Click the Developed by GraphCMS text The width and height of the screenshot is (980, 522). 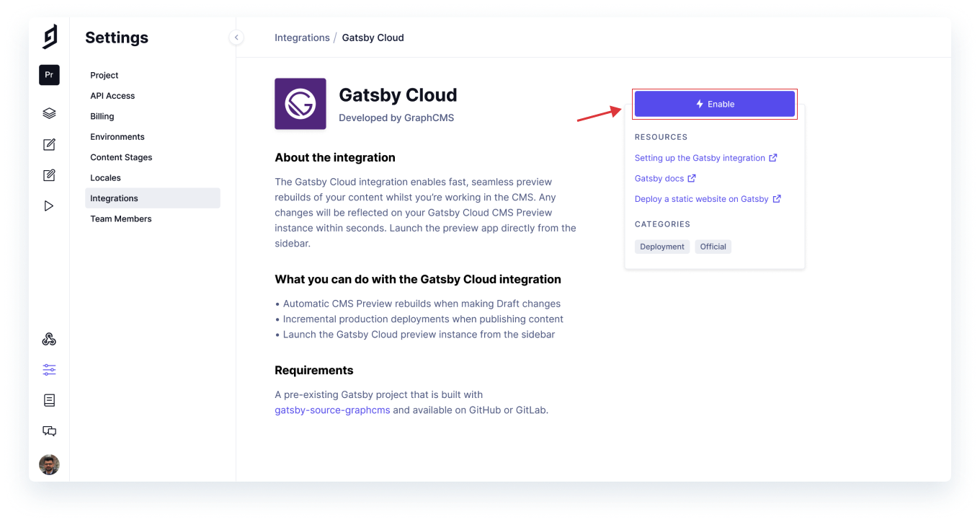click(x=396, y=118)
